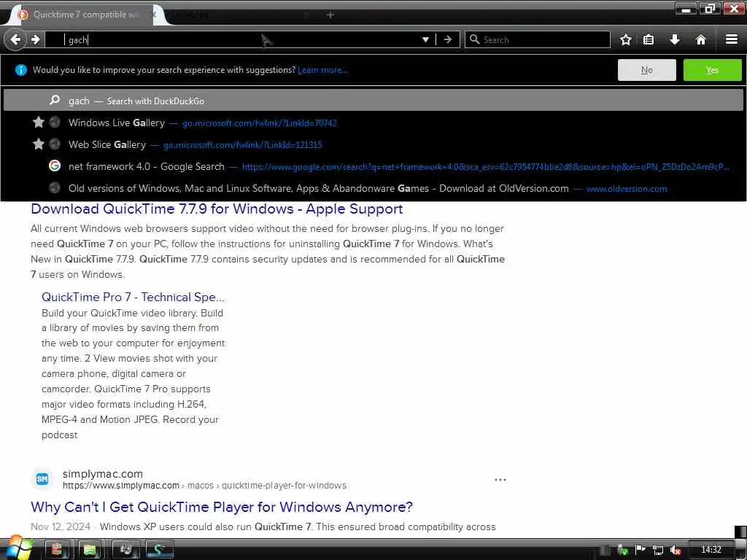The image size is (747, 560).
Task: Select the Web Slice Gallery suggestion
Action: 373,145
